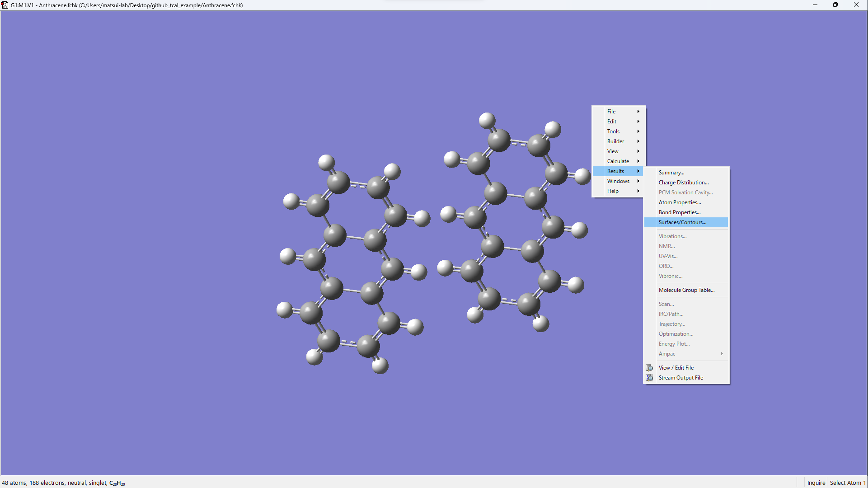Expand the Windows submenu

(618, 181)
